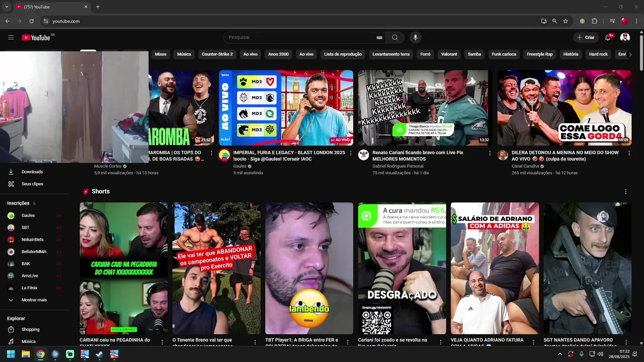Viewport: 644px width, 362px height.
Task: Expand the Inscrições section chevron
Action: point(34,204)
